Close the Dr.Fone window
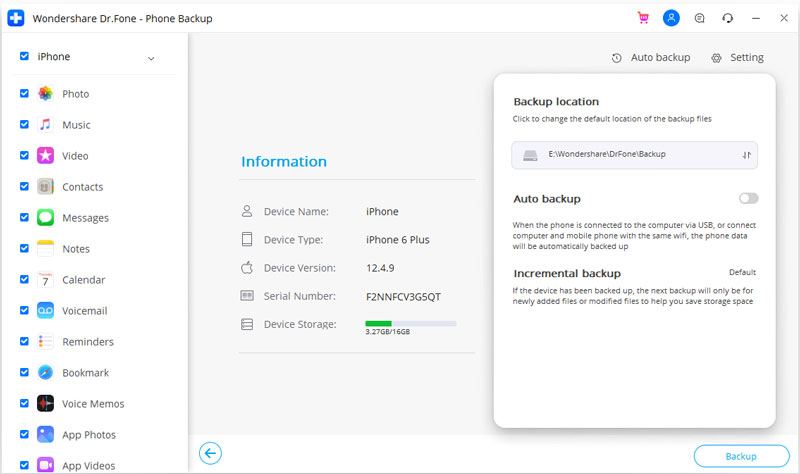The height and width of the screenshot is (474, 800). click(784, 18)
